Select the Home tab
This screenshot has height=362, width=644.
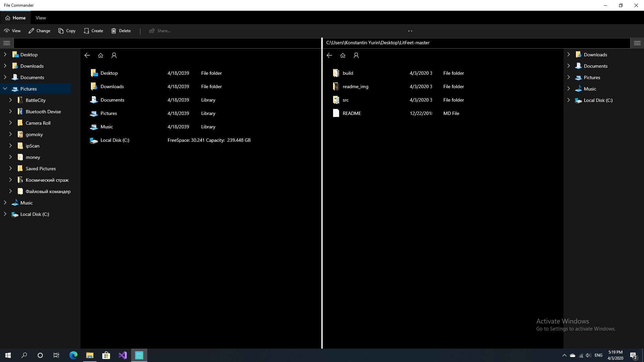tap(15, 18)
